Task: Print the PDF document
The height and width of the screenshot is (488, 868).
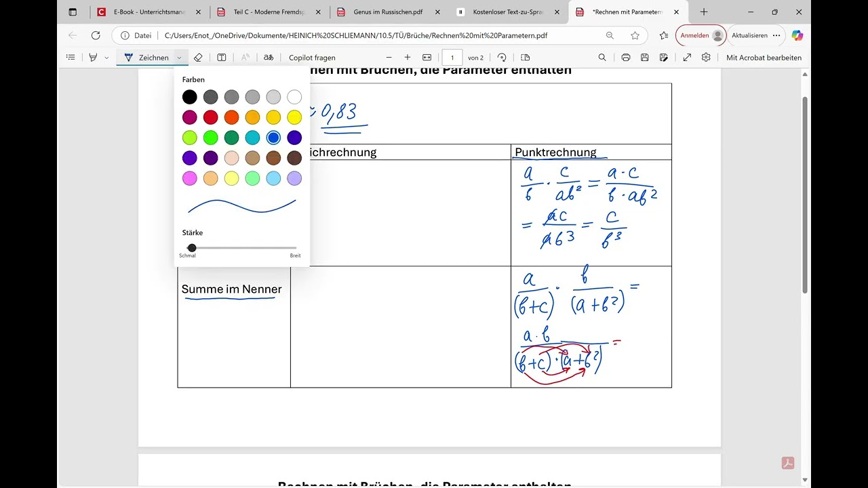Action: coord(626,58)
